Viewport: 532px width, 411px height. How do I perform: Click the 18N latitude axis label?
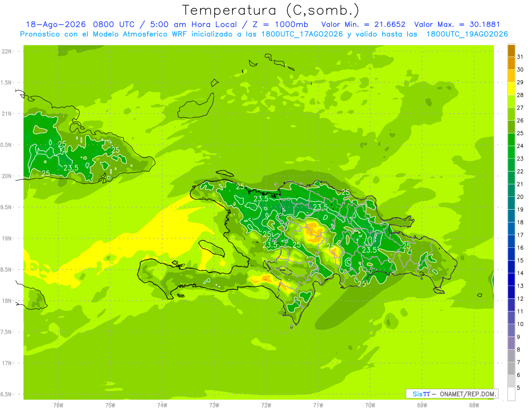point(8,301)
